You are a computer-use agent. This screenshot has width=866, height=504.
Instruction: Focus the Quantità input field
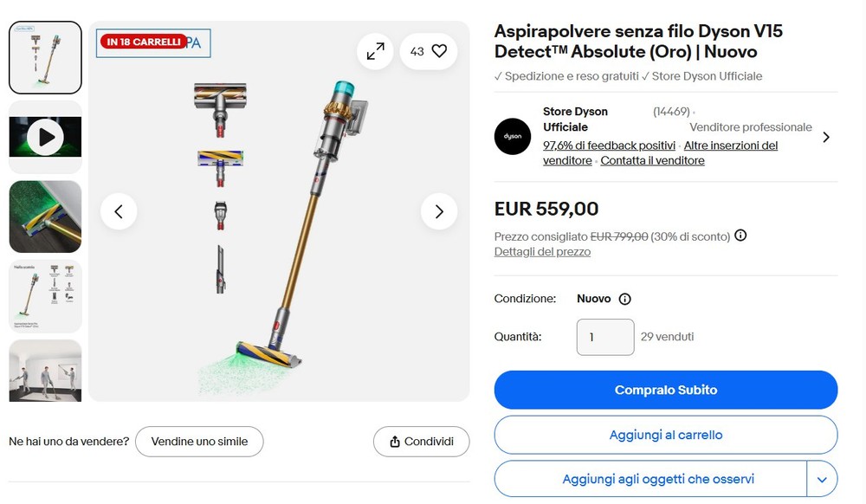pos(605,337)
